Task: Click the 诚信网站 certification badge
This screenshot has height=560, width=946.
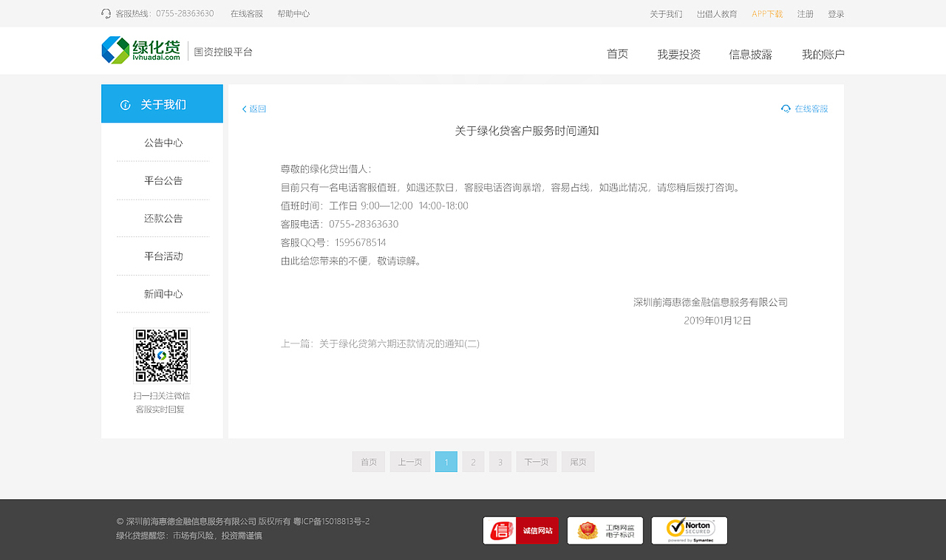Action: tap(520, 530)
